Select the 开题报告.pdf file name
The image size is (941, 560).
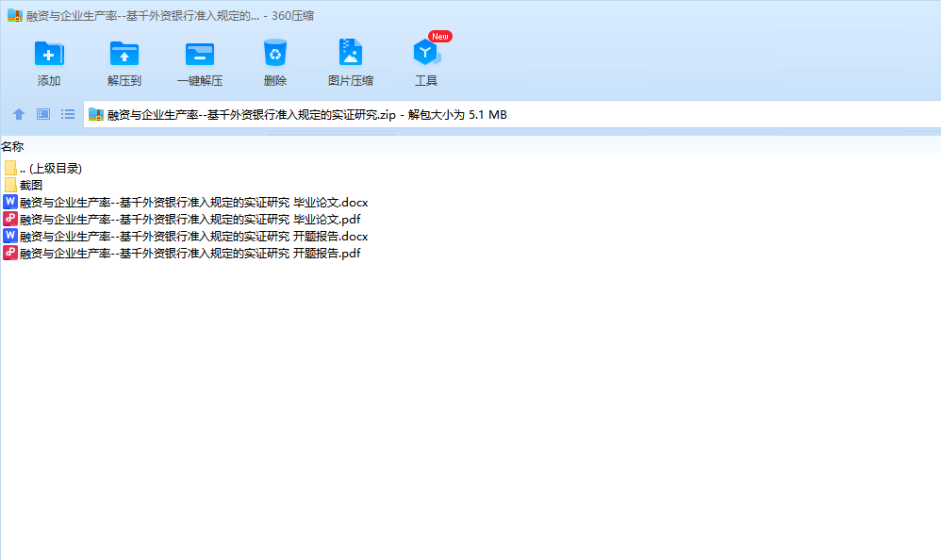point(190,253)
